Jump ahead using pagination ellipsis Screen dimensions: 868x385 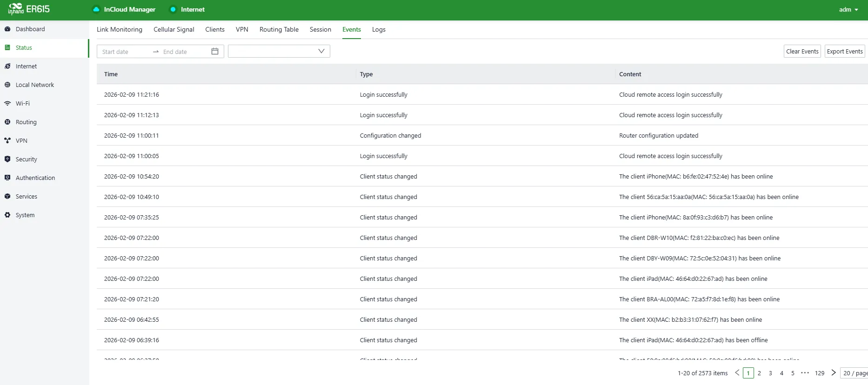(805, 373)
